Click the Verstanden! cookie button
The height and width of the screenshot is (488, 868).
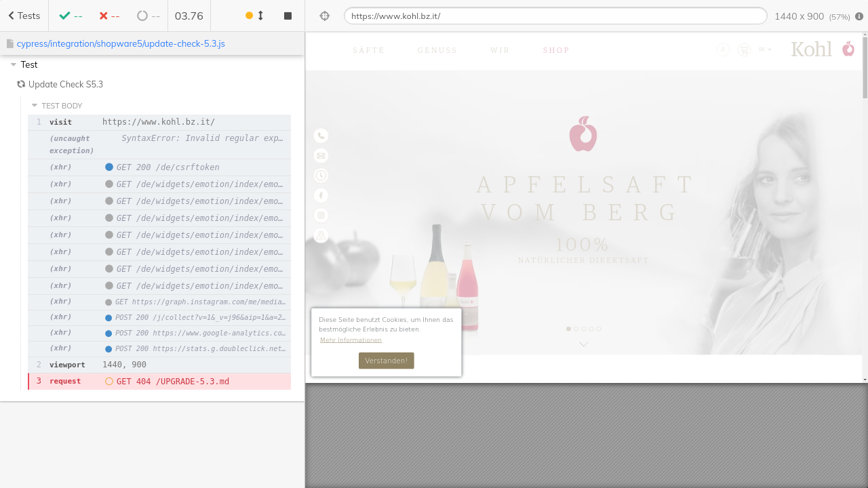point(386,361)
